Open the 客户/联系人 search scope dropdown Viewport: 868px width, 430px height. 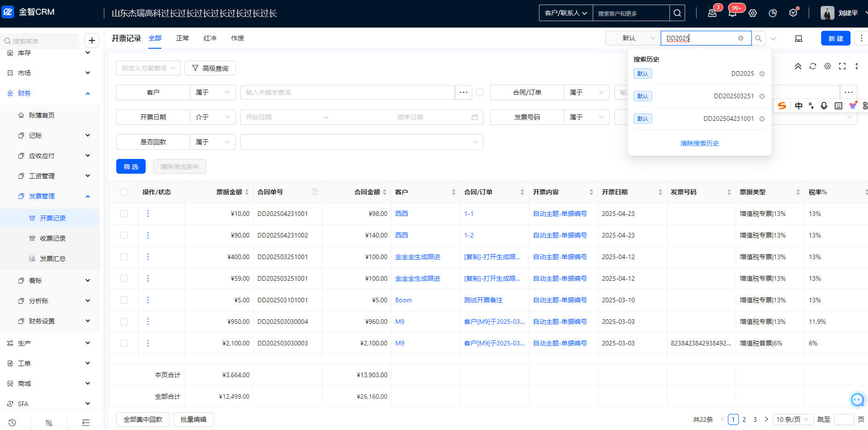coord(566,13)
